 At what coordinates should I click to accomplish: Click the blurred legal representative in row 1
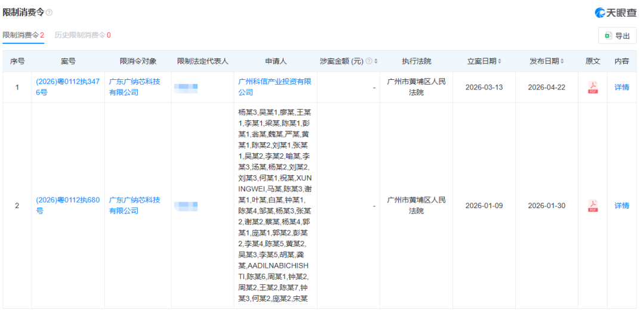pyautogui.click(x=186, y=88)
